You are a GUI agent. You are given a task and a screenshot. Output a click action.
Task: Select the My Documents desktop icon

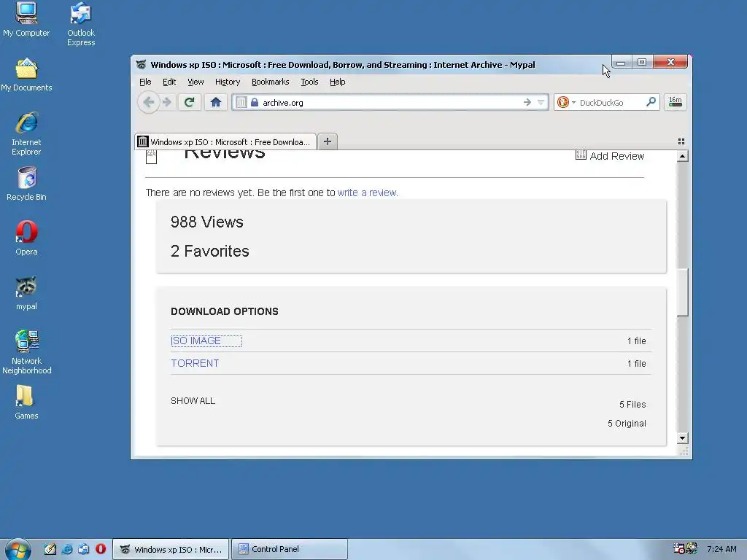pyautogui.click(x=26, y=75)
